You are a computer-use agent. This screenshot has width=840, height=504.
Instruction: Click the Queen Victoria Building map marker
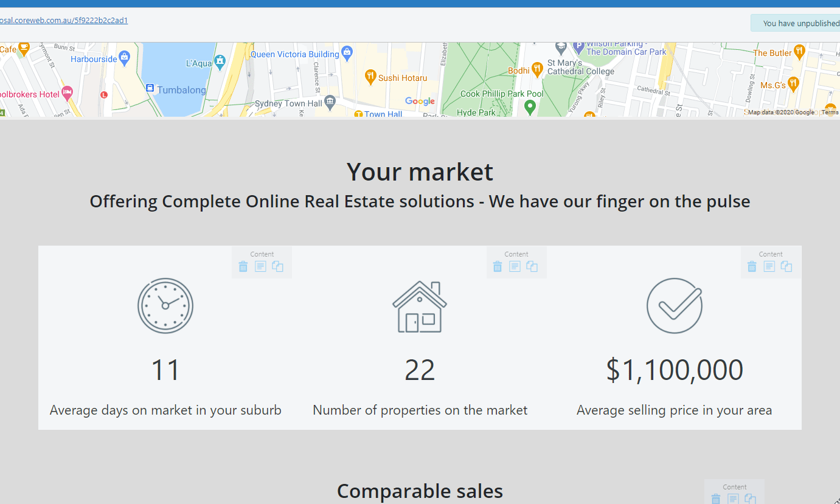click(x=347, y=52)
